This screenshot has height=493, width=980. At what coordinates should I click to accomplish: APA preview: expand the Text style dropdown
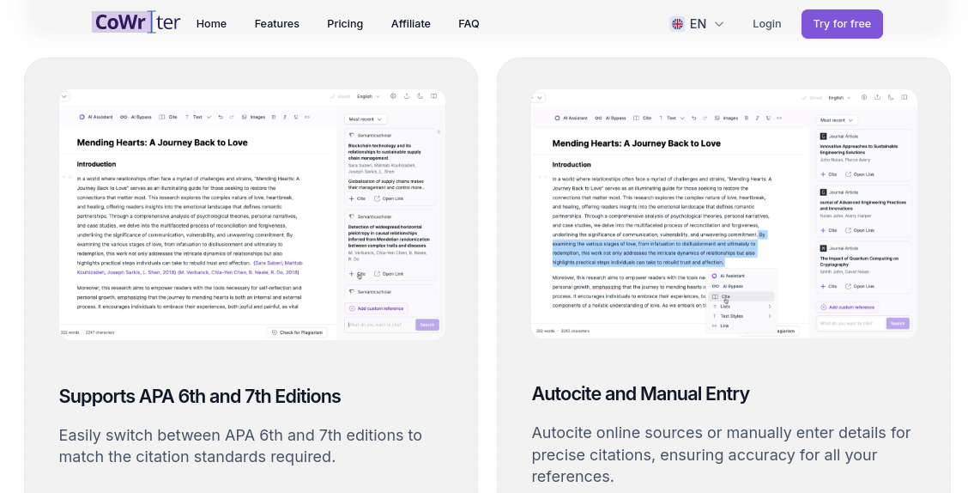click(x=209, y=117)
